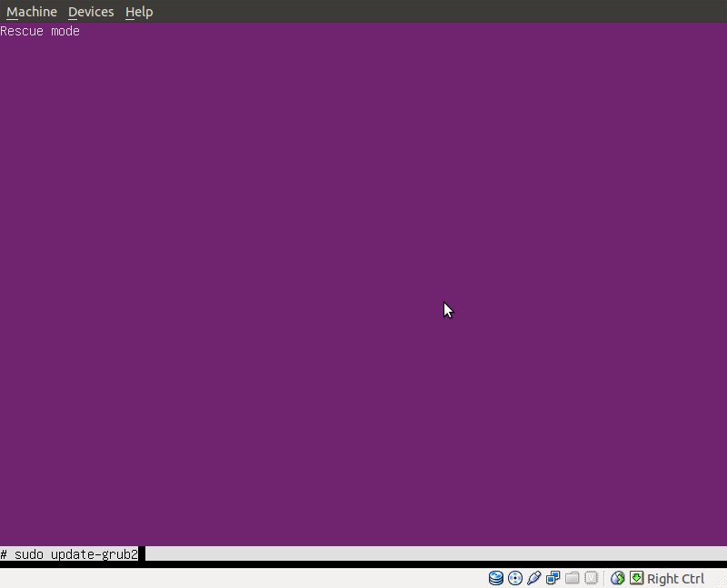Viewport: 727px width, 588px height.
Task: Click the 'Rescue mode' text
Action: [x=40, y=31]
